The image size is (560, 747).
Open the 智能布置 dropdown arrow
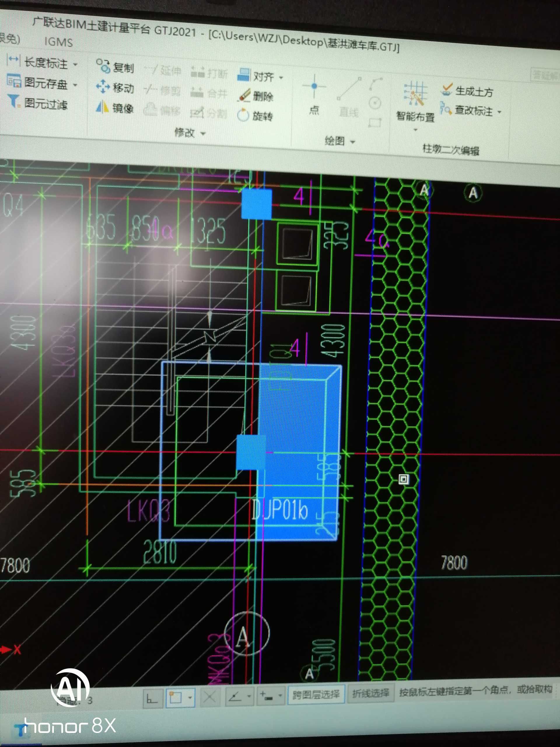pos(416,130)
